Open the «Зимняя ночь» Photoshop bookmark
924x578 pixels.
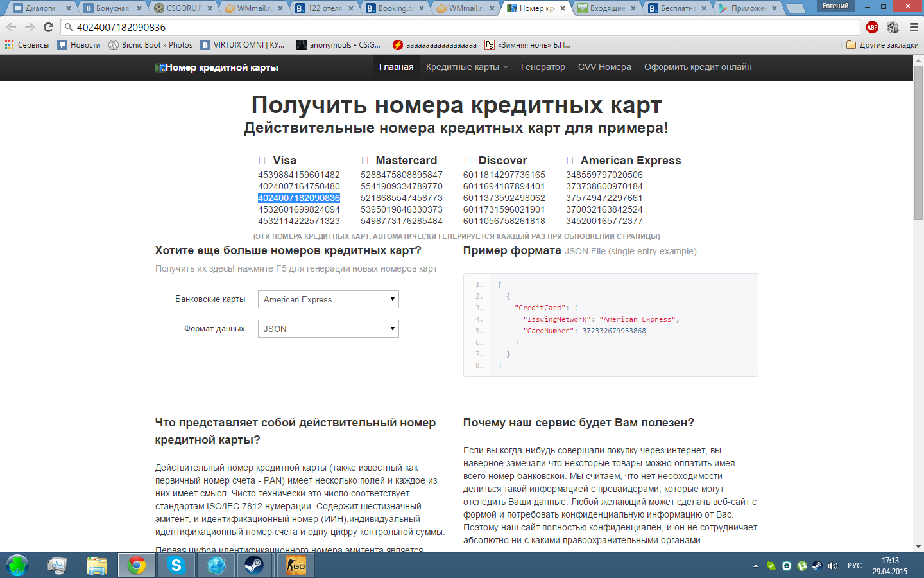click(x=527, y=45)
